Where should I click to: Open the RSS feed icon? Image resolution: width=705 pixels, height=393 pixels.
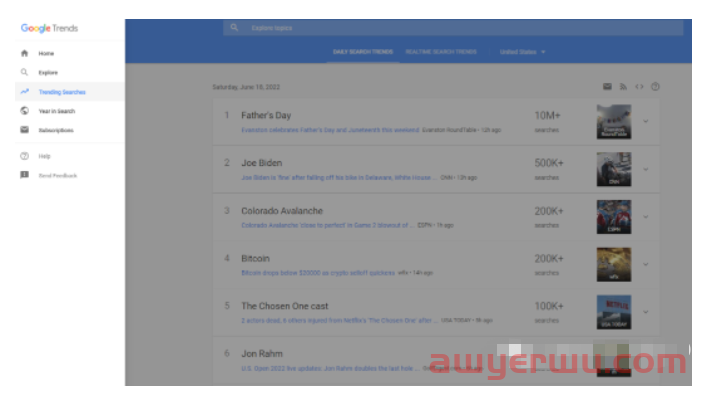click(623, 86)
